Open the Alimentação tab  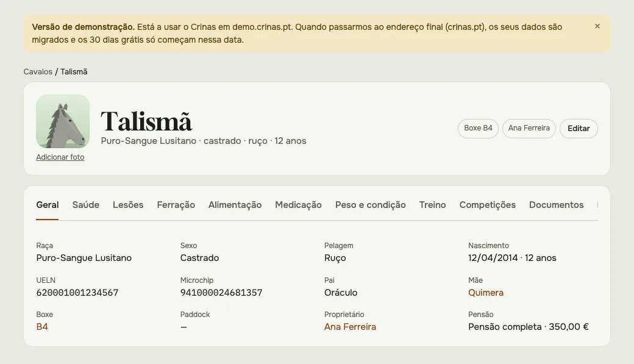(235, 205)
